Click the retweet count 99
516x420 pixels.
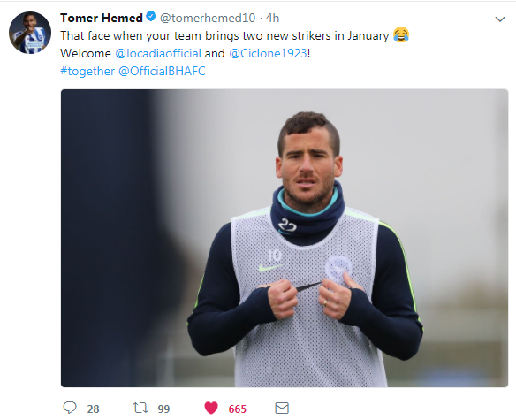[x=163, y=409]
